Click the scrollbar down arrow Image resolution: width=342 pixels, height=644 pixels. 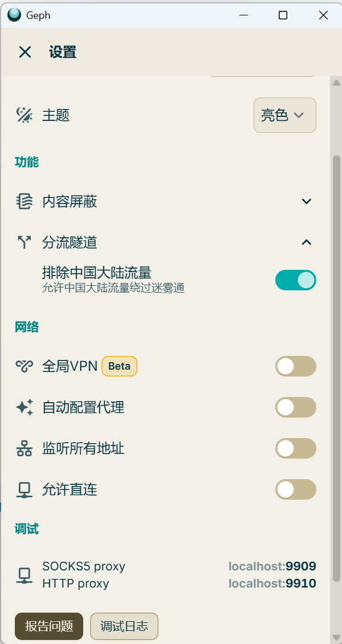[x=336, y=637]
